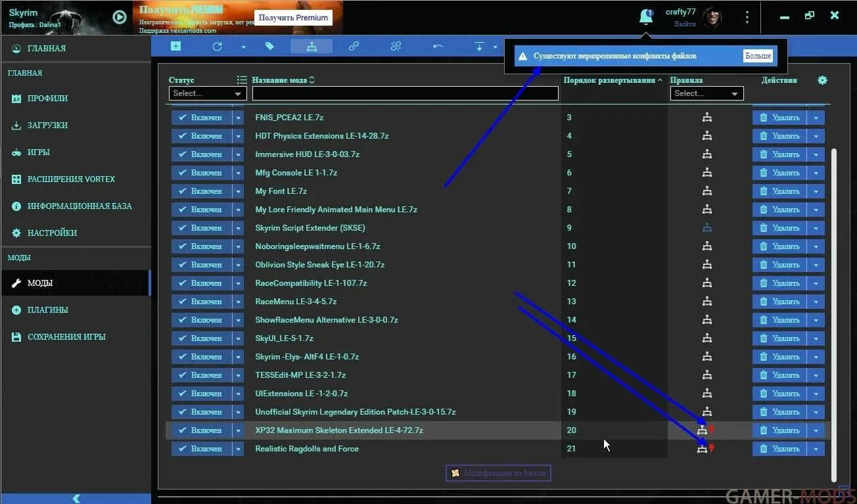Open the status filter Select dropdown
This screenshot has height=504, width=857.
click(x=207, y=93)
